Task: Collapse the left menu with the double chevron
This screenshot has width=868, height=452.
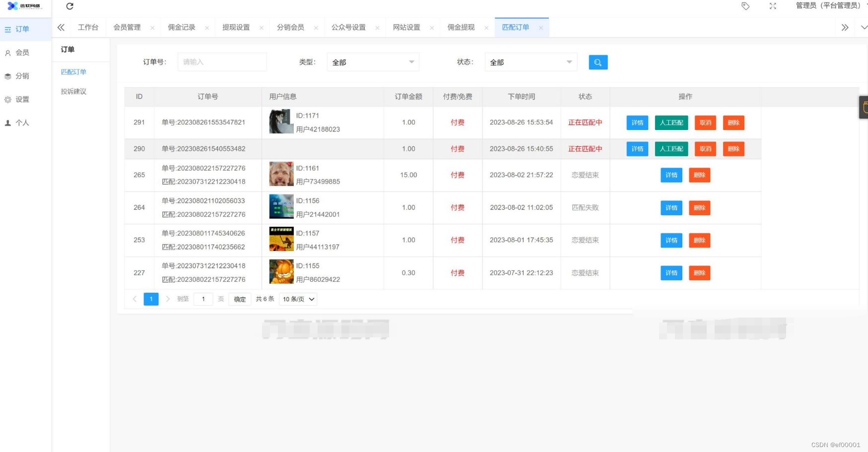Action: [61, 27]
